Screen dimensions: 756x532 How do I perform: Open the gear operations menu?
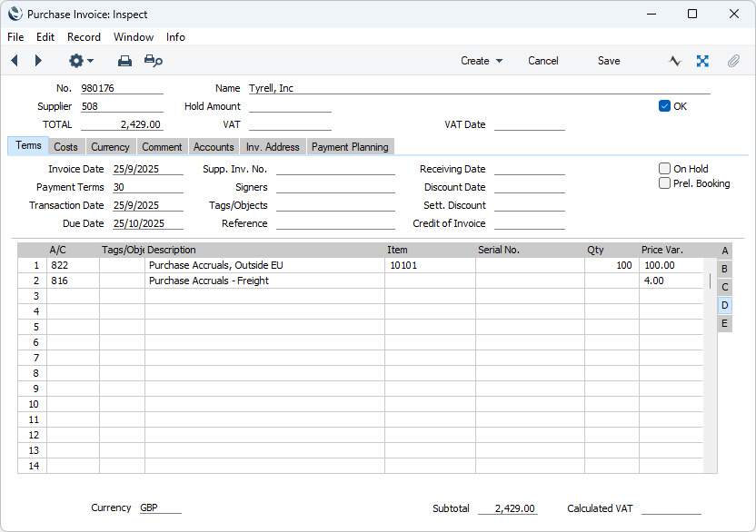[x=81, y=61]
